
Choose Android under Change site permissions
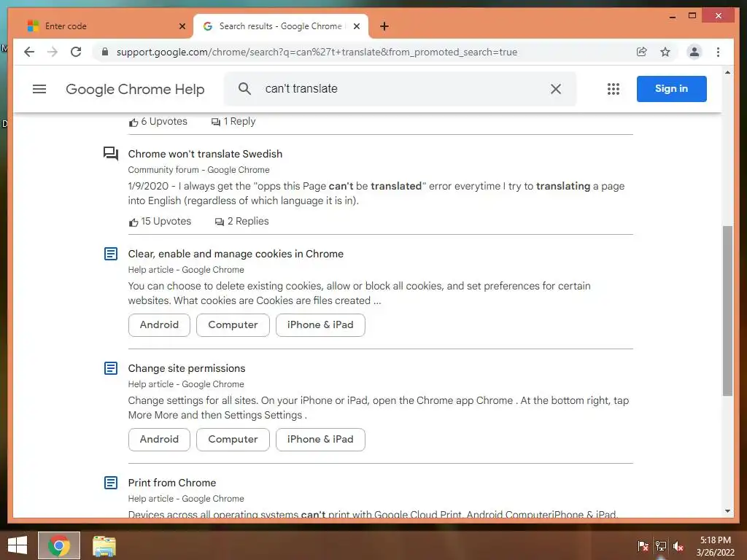coord(159,439)
